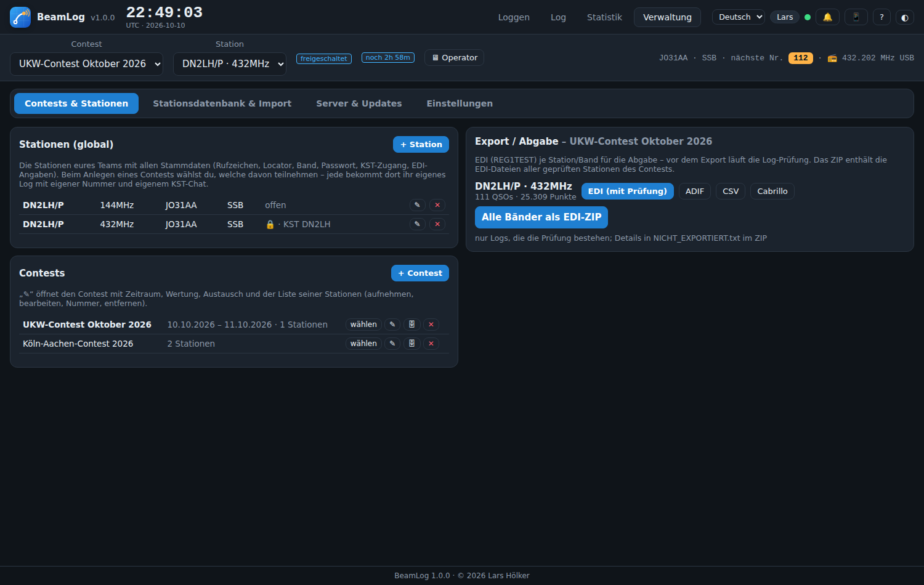Go to the Loggen menu
This screenshot has width=924, height=585.
(514, 17)
